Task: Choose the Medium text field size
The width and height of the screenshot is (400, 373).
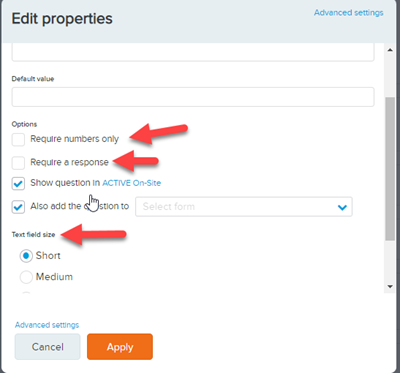Action: (26, 277)
